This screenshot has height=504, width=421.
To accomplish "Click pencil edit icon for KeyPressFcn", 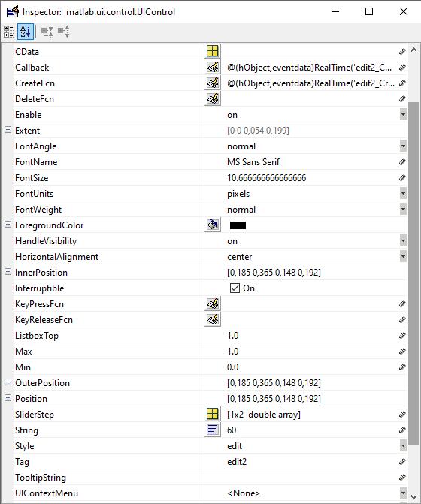I will point(402,303).
